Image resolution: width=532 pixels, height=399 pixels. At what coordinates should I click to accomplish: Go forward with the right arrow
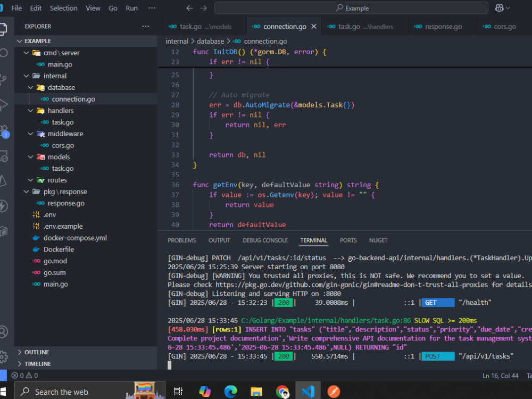click(204, 8)
